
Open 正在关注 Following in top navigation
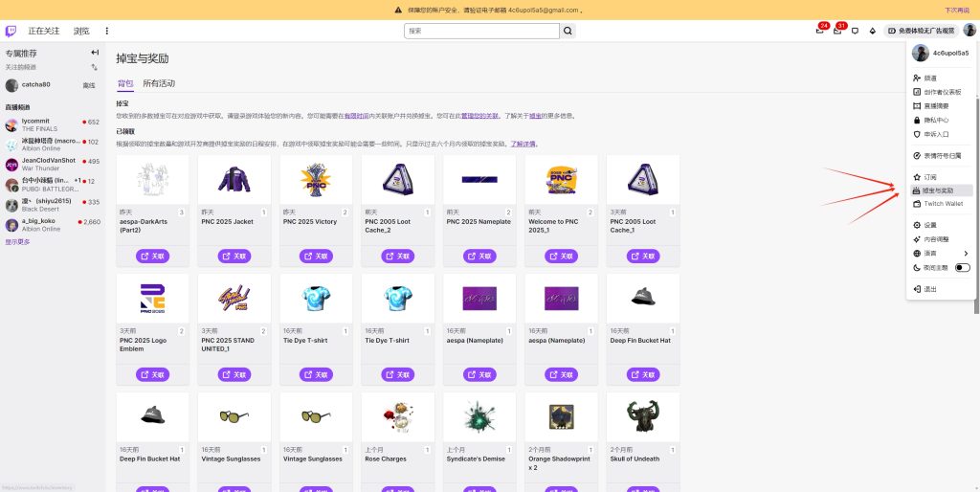click(x=44, y=31)
